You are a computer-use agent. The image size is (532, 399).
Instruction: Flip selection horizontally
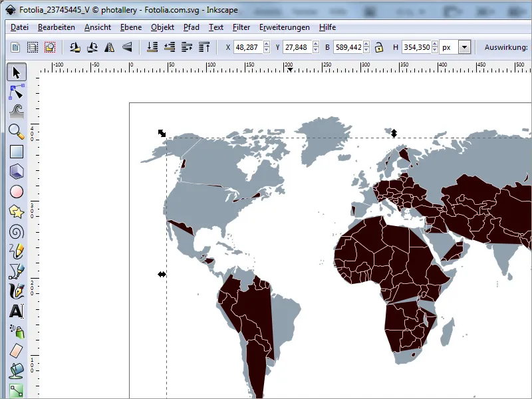[x=109, y=47]
